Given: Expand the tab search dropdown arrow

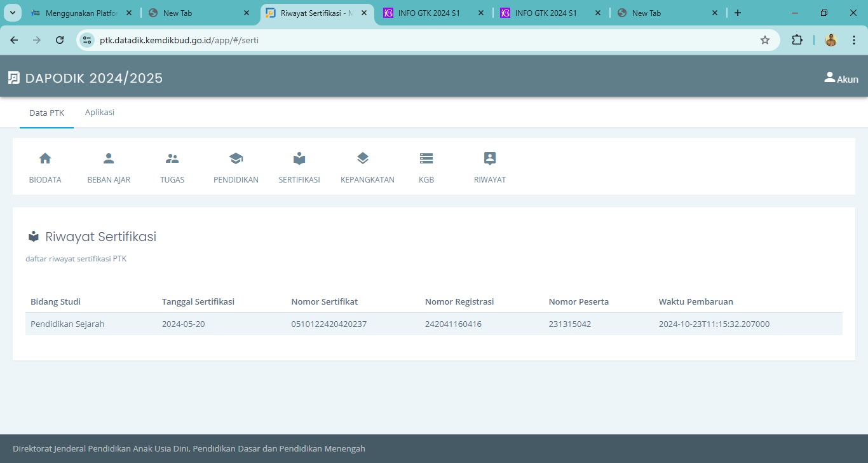Looking at the screenshot, I should pyautogui.click(x=12, y=13).
